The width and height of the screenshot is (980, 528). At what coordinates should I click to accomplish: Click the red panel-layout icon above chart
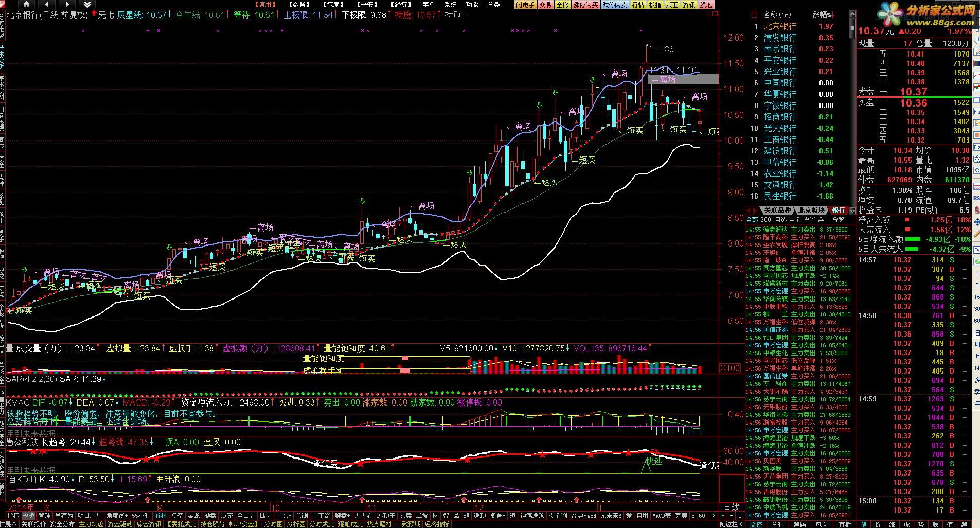click(x=715, y=14)
